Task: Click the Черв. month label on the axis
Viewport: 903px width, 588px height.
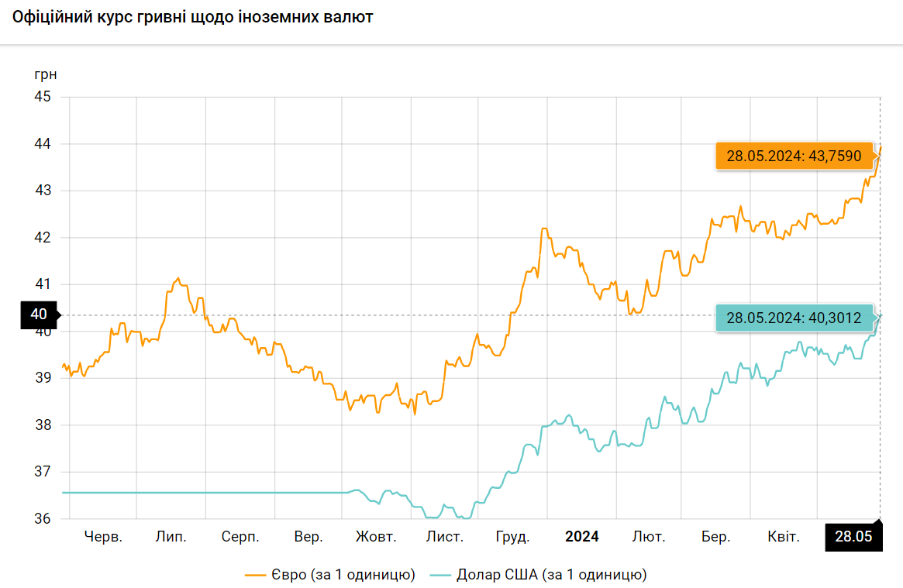Action: [x=103, y=537]
